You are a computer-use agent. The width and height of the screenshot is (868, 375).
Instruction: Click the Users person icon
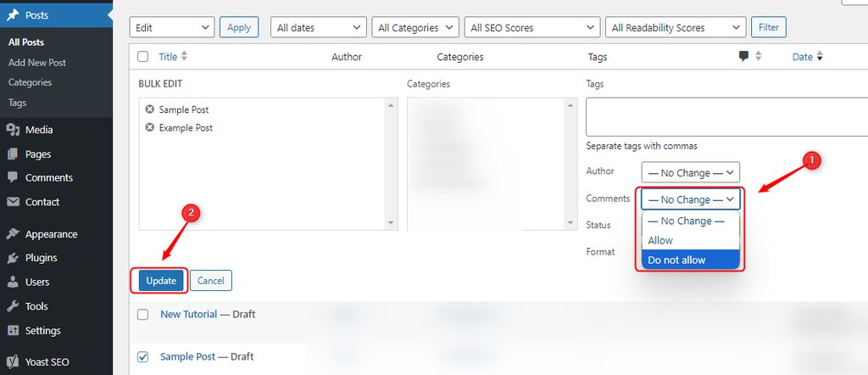pos(13,282)
